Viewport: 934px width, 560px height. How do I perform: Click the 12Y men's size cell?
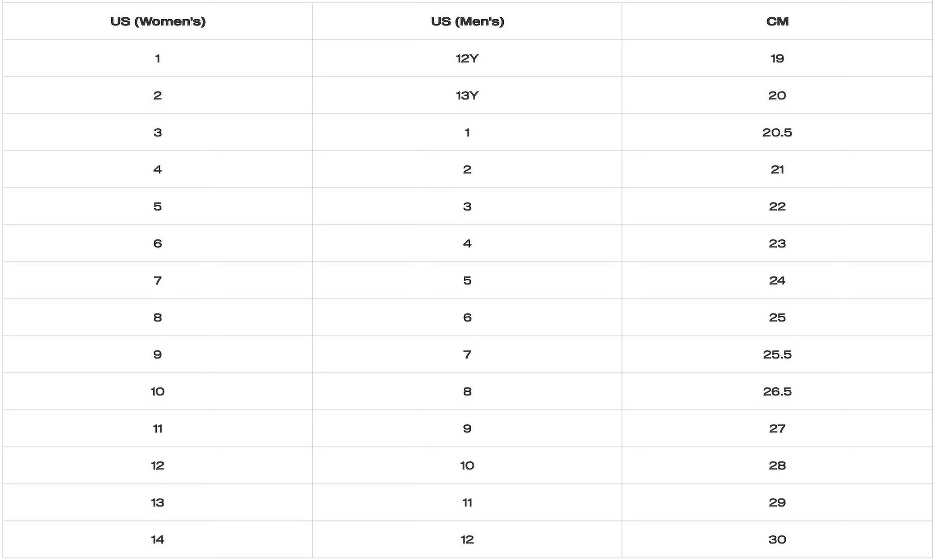point(467,58)
